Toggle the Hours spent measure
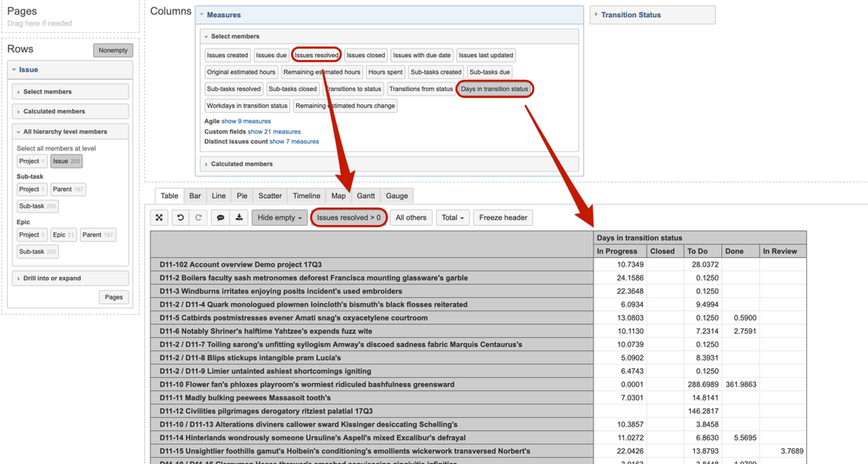 pyautogui.click(x=385, y=72)
